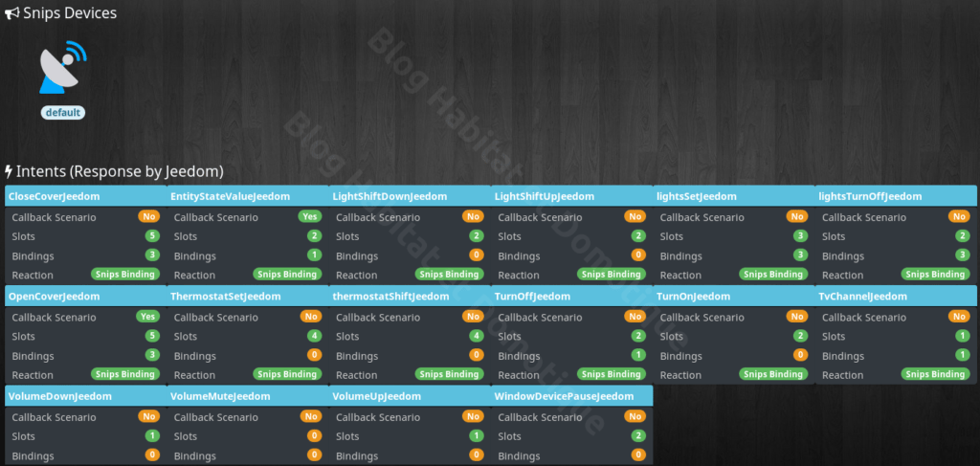Click Snips Binding badge in CloseCoverJeedom

coord(125,275)
